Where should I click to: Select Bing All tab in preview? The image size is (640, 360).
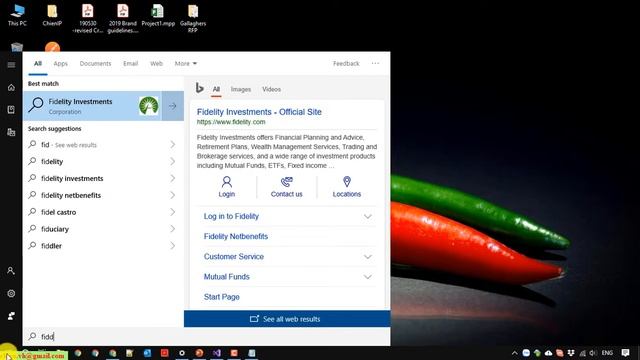tap(216, 89)
